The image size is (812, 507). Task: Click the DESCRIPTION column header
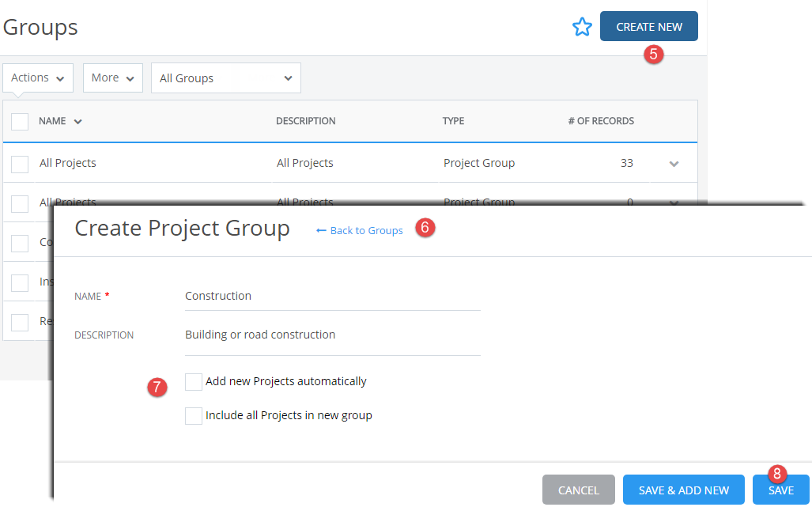305,121
